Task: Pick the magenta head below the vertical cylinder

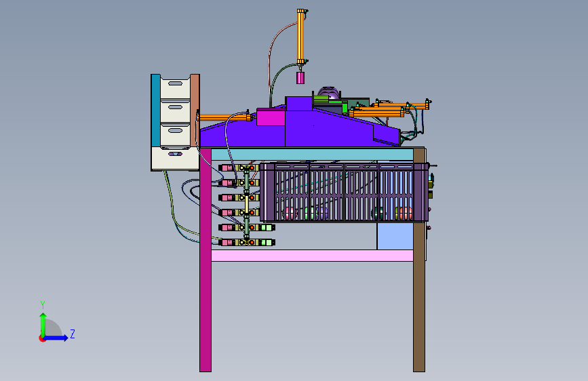Action: tap(300, 78)
